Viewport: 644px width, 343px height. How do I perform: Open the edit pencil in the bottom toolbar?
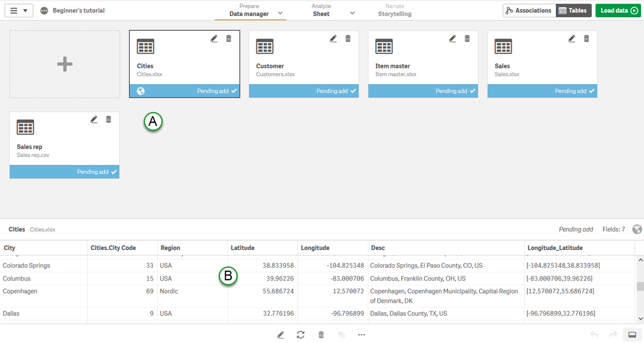click(281, 335)
